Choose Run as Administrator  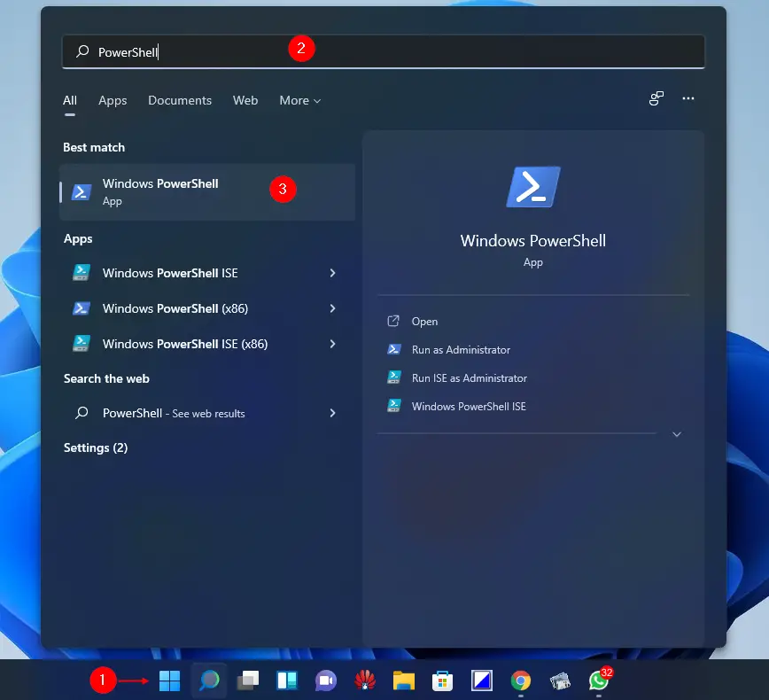click(461, 350)
